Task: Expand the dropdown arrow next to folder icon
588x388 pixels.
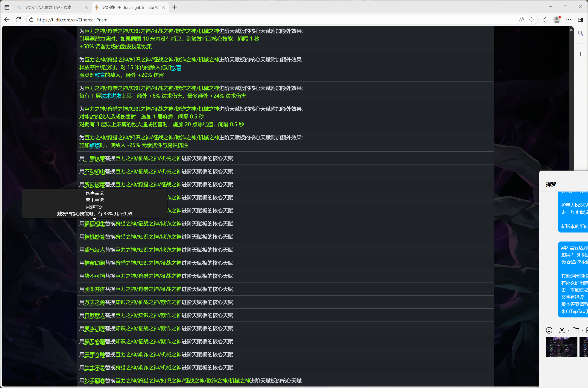Action: 582,330
